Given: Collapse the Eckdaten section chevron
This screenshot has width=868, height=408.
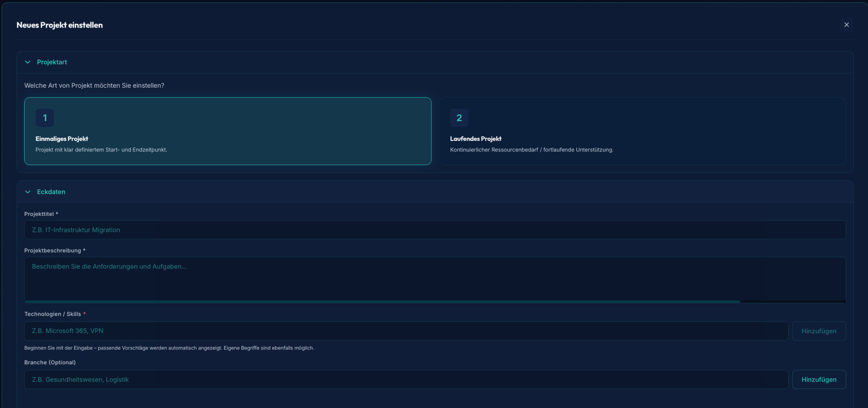Looking at the screenshot, I should click(x=28, y=192).
